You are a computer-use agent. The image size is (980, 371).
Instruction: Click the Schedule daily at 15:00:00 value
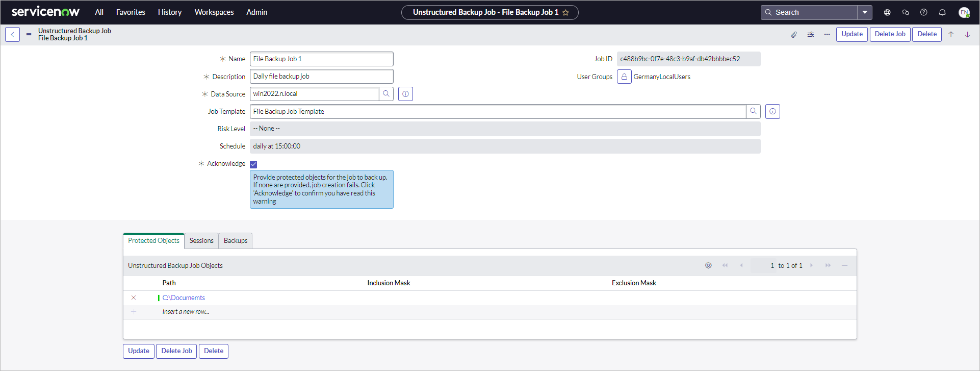[x=505, y=146]
